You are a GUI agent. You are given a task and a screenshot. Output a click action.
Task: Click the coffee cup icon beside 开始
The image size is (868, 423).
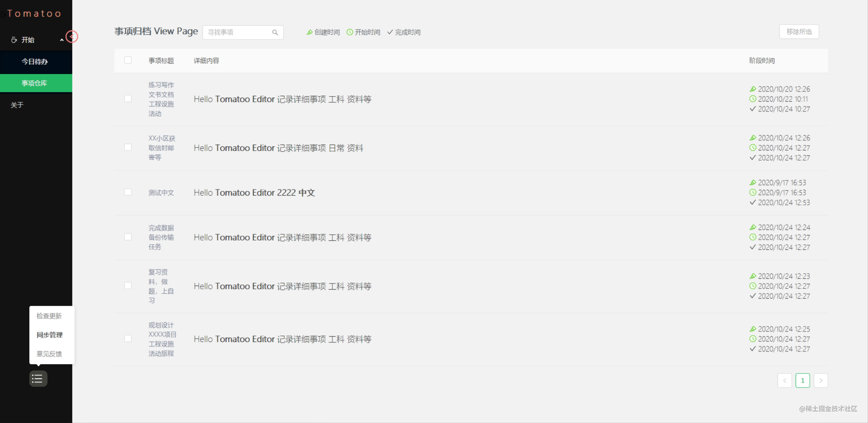click(x=14, y=40)
